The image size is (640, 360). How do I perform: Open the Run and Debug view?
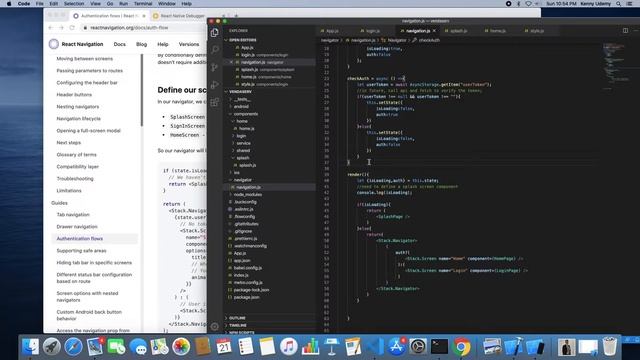tap(215, 85)
